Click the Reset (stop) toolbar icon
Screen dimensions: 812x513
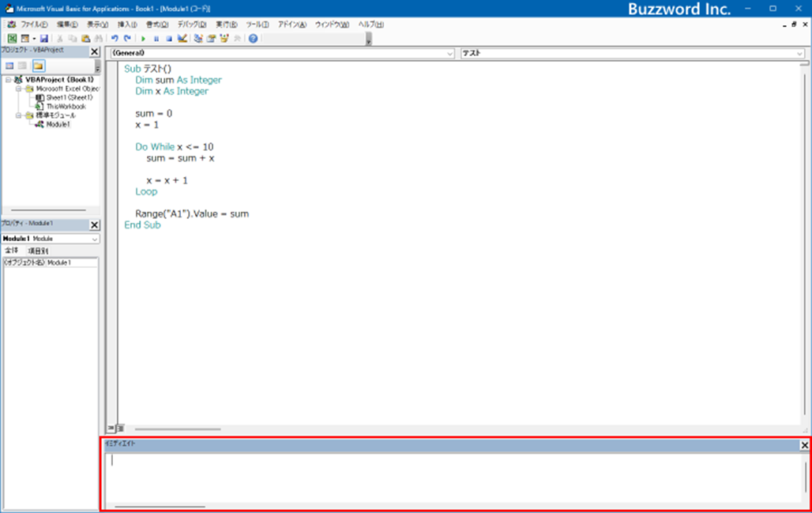[x=168, y=38]
